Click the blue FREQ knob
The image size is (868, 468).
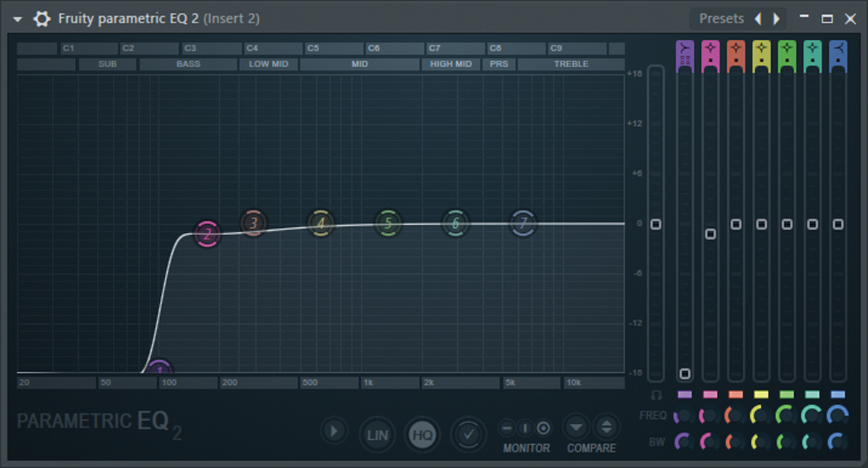[838, 416]
